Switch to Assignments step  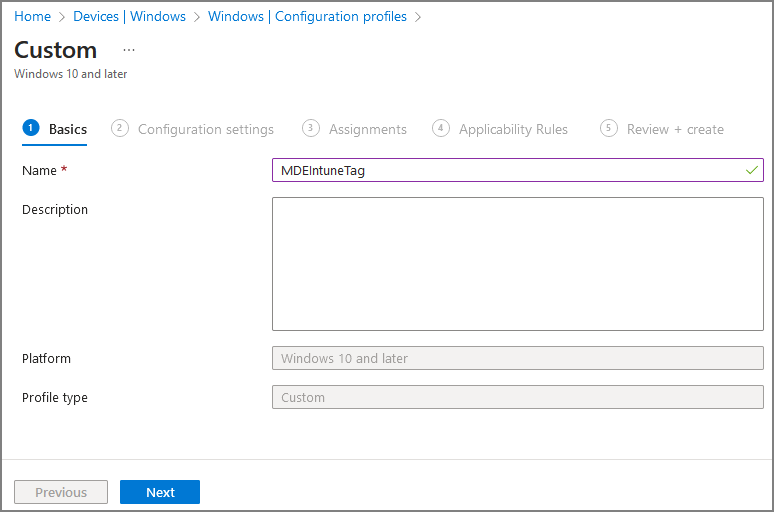click(354, 129)
